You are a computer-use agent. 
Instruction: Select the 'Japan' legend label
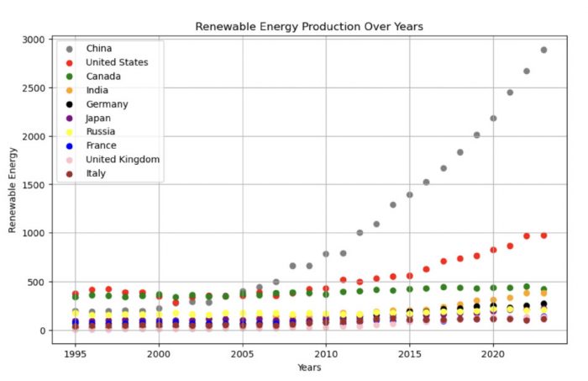pos(98,118)
